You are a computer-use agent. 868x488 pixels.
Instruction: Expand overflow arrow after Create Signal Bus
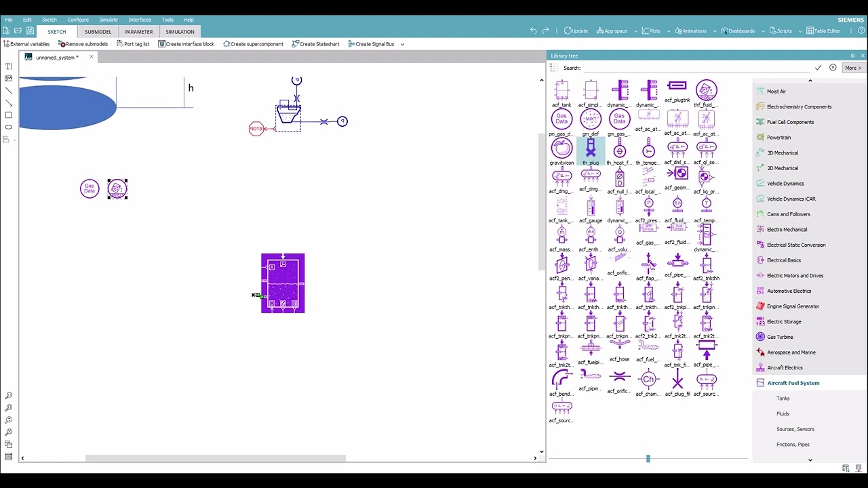(x=402, y=44)
